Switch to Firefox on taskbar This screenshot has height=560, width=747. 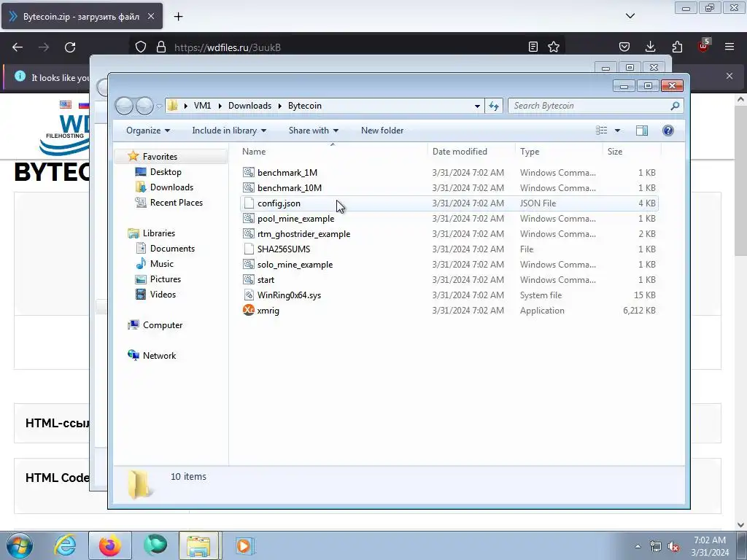pyautogui.click(x=109, y=545)
